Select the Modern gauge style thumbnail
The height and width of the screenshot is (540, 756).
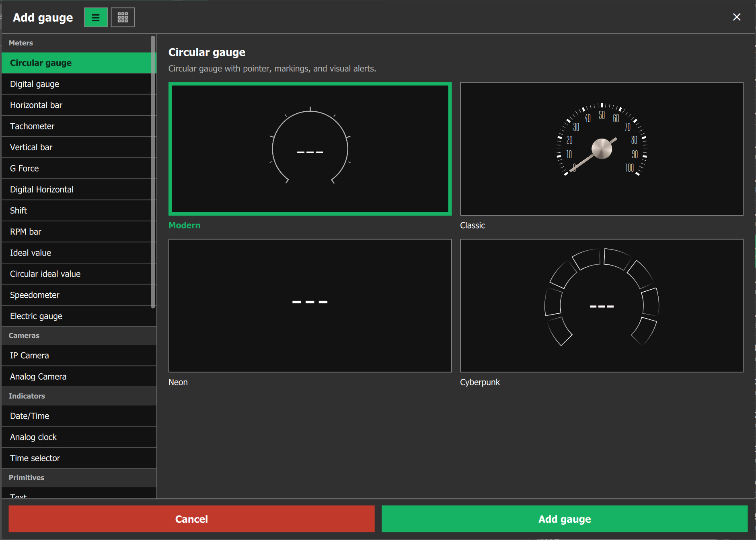point(310,149)
